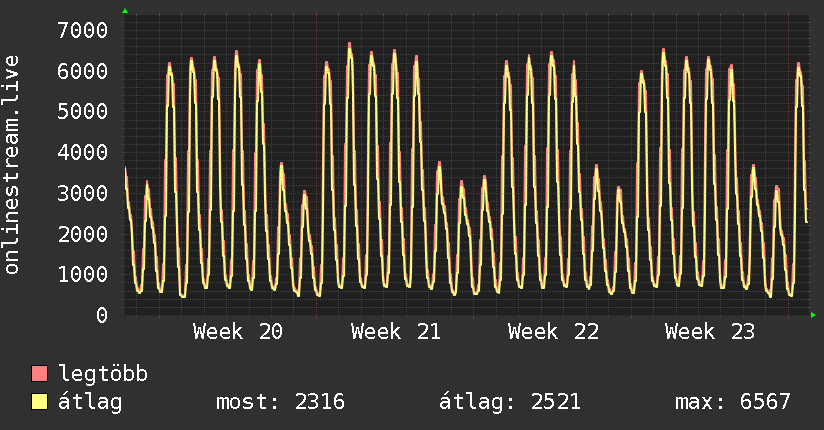This screenshot has width=824, height=430.
Task: Click the 0 y-axis label
Action: pos(102,315)
